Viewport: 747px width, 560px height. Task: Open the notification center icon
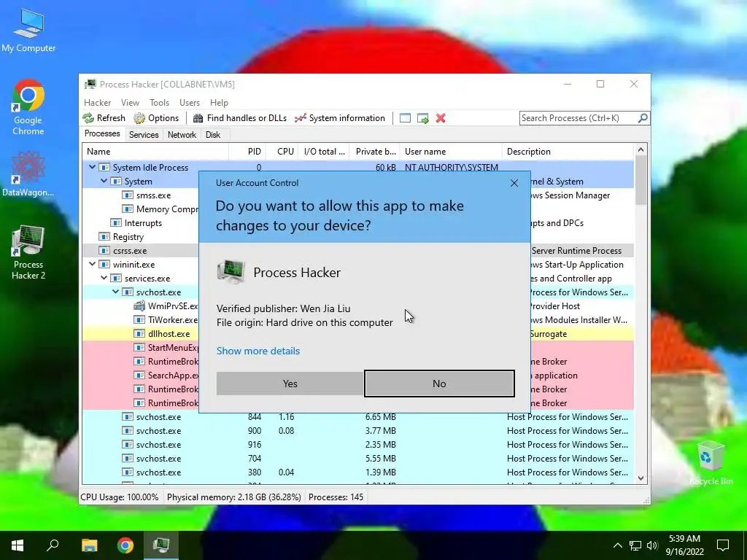pyautogui.click(x=723, y=545)
